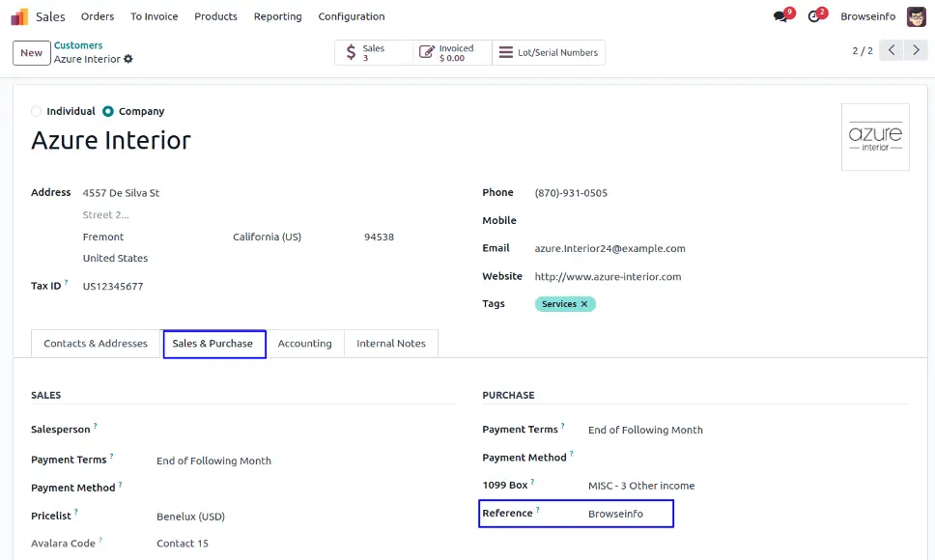Viewport: 935px width, 560px height.
Task: Select the Individual radio option
Action: [x=37, y=111]
